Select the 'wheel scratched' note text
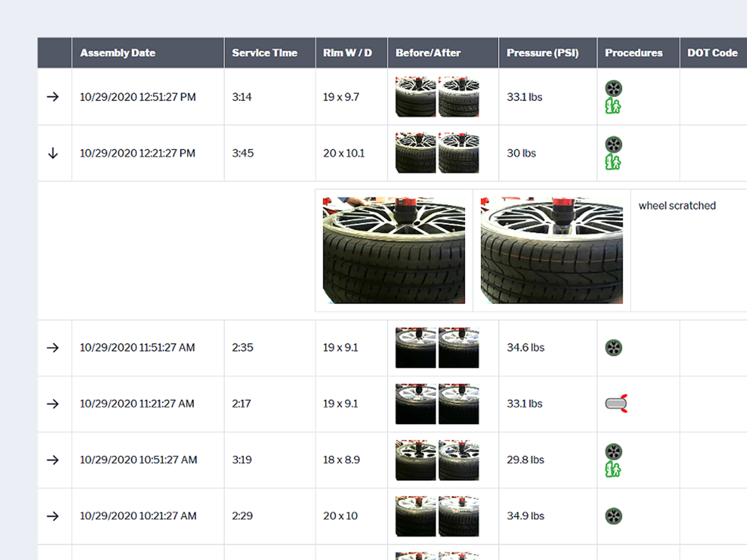Viewport: 747px width, 560px height. 677,206
